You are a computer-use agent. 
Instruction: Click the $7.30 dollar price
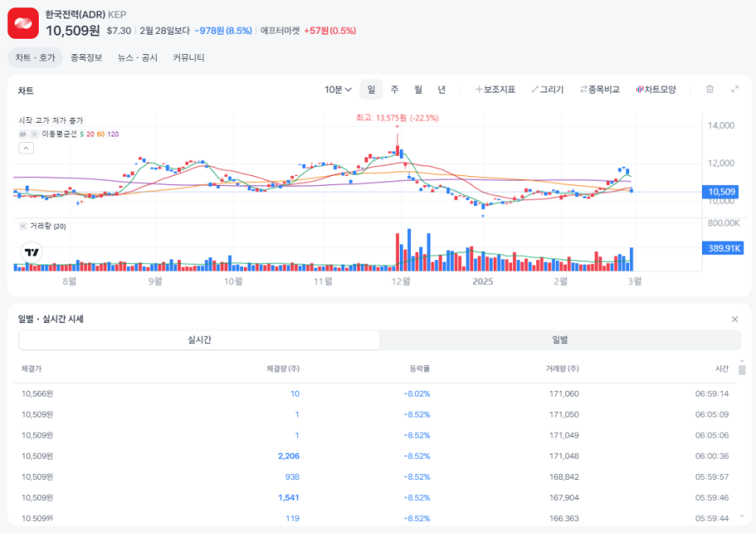[119, 31]
